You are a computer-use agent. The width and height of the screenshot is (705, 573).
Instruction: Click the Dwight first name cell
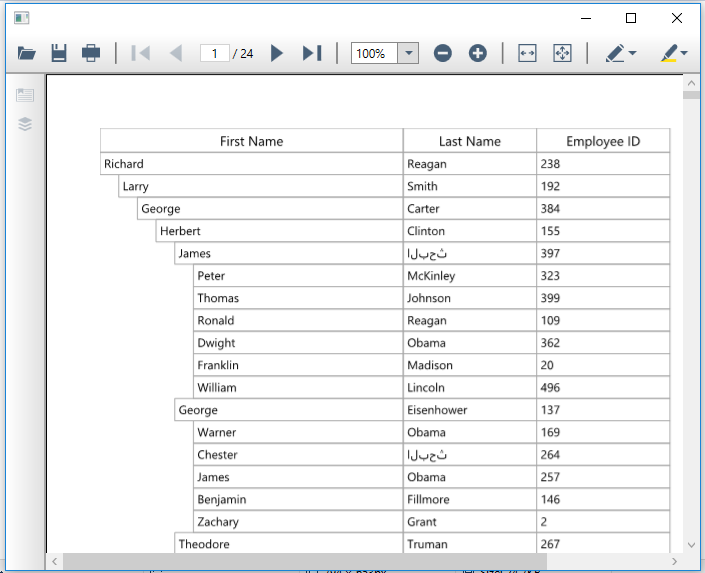tap(298, 343)
